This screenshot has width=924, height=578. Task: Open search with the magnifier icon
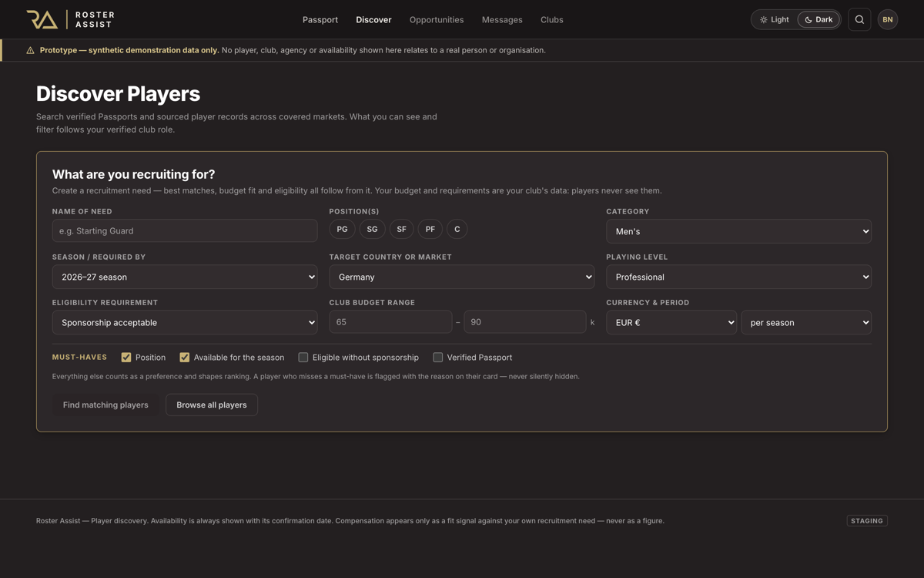pyautogui.click(x=859, y=19)
